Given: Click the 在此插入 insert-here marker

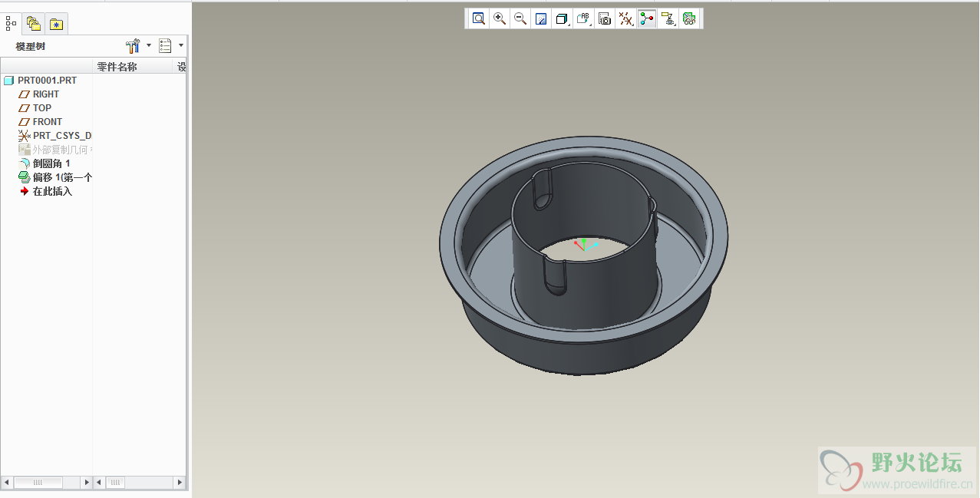Looking at the screenshot, I should (46, 191).
